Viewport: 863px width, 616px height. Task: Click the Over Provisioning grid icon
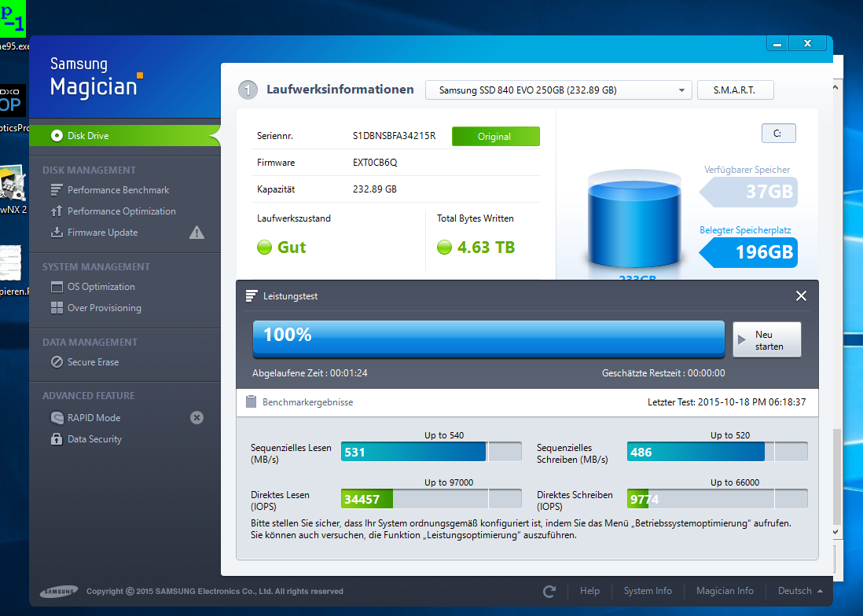(56, 308)
